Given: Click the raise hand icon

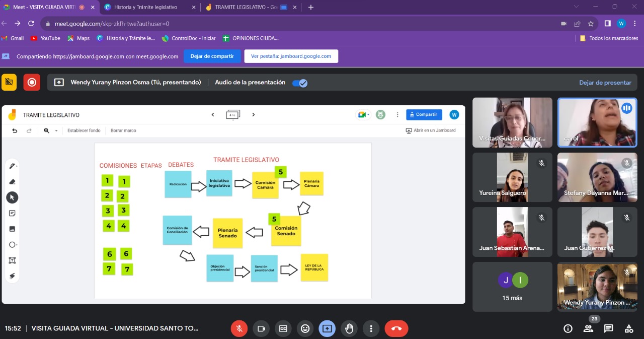Looking at the screenshot, I should [349, 328].
